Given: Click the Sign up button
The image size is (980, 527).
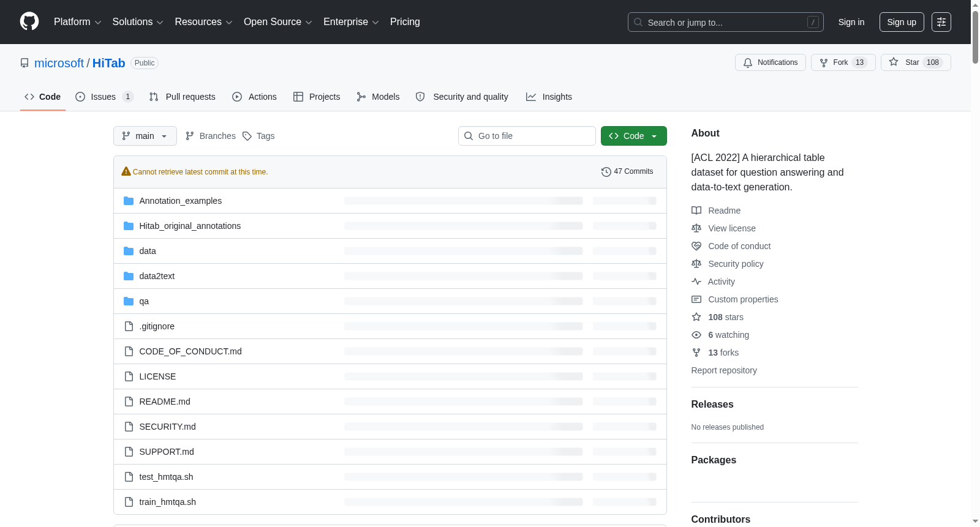Looking at the screenshot, I should (902, 22).
